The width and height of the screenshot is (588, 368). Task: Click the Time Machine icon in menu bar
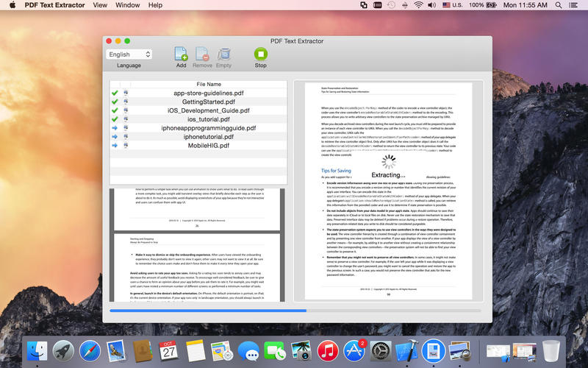(391, 5)
